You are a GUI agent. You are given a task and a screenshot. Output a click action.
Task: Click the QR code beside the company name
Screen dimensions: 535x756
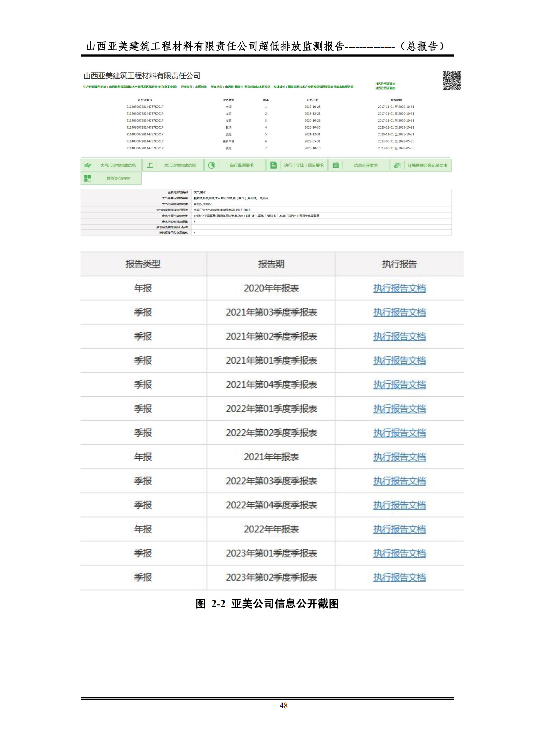(452, 80)
